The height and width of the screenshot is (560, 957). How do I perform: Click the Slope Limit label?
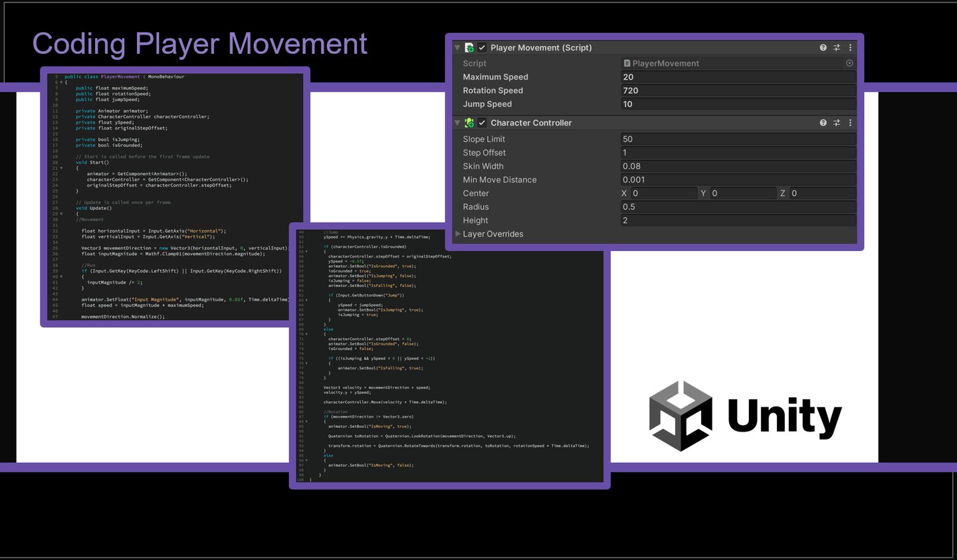[x=484, y=139]
